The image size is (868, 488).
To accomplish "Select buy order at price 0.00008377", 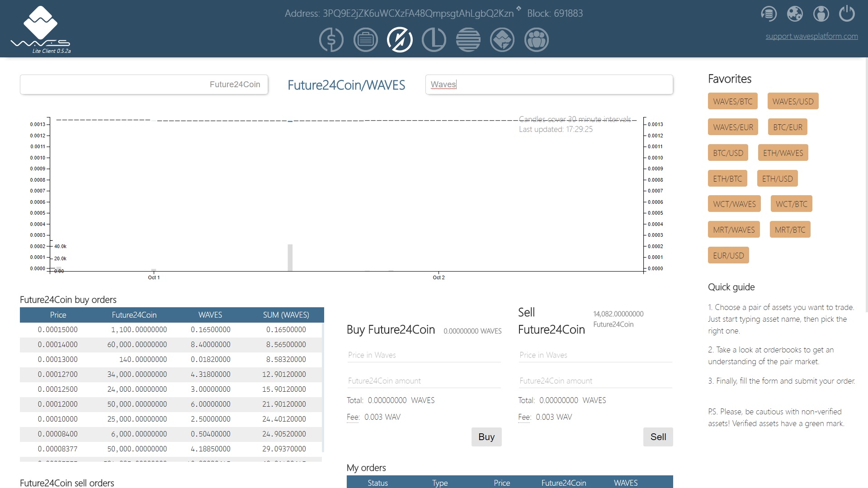I will [171, 449].
